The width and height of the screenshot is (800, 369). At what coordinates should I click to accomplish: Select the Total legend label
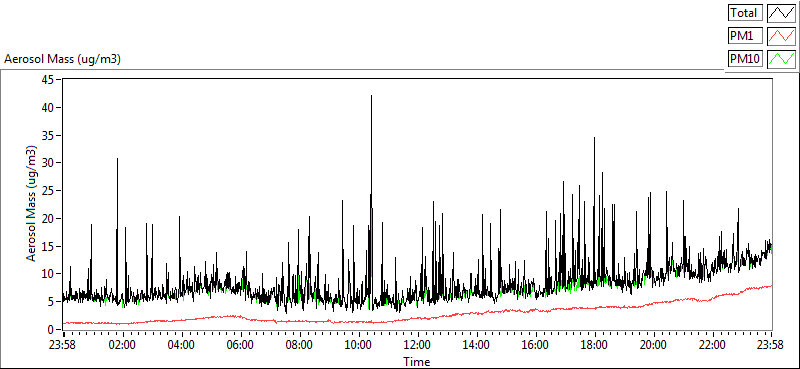click(745, 13)
